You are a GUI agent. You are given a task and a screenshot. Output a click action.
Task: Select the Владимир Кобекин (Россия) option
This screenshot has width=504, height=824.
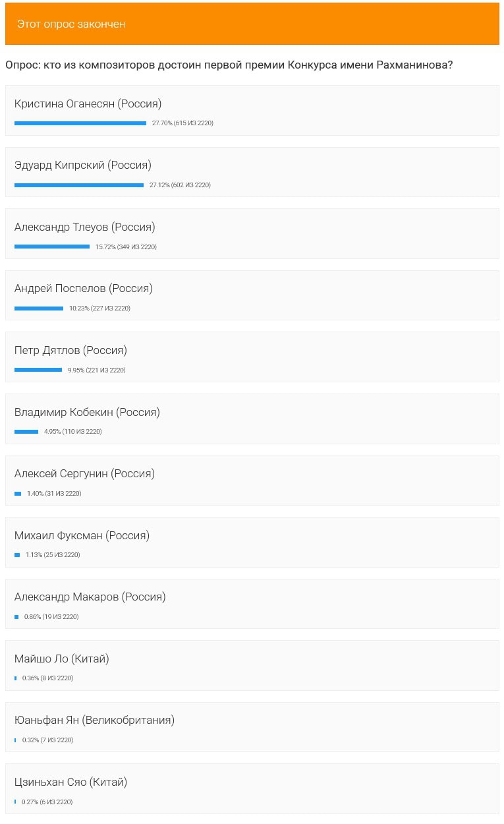(252, 419)
